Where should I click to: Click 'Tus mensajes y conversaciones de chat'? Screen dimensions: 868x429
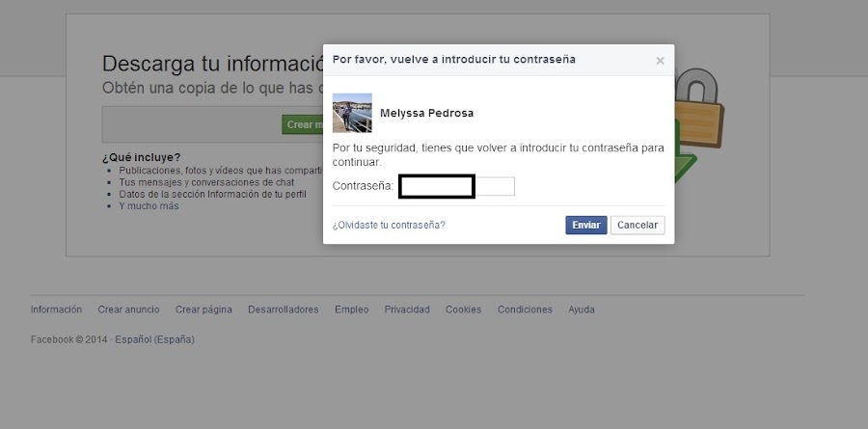206,182
